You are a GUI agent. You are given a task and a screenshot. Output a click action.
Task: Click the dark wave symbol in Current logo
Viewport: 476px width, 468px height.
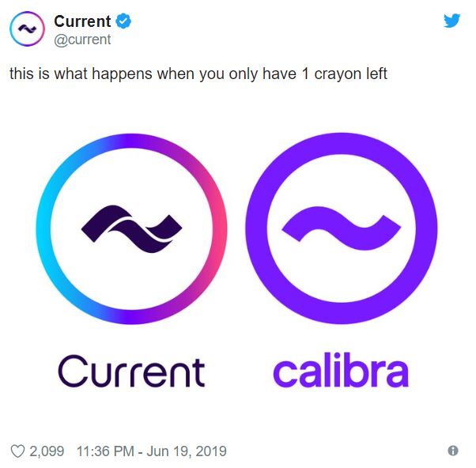coord(132,228)
